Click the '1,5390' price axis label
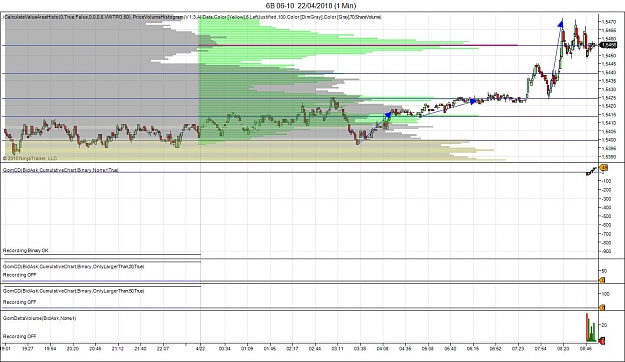Image resolution: width=625 pixels, height=362 pixels. [x=608, y=157]
